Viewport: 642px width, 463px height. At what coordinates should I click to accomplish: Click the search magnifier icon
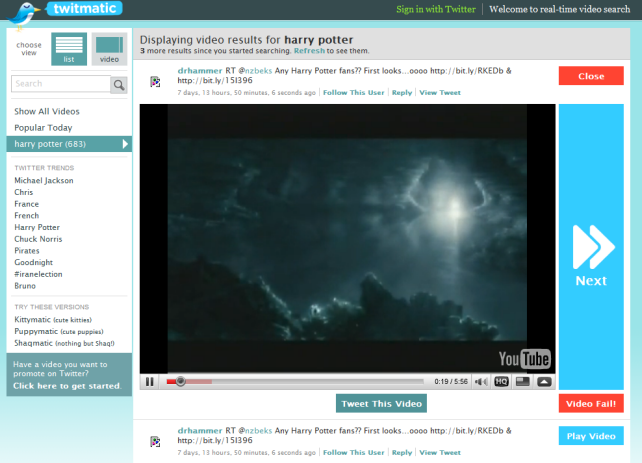click(119, 85)
